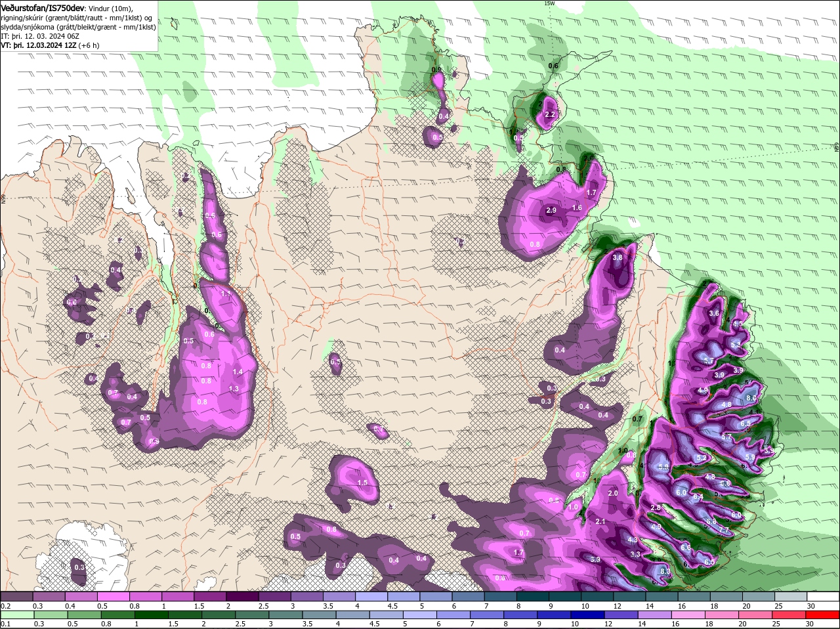Click the Veðurstofan/IS750dev title text
Image resolution: width=840 pixels, height=629 pixels.
coord(43,8)
